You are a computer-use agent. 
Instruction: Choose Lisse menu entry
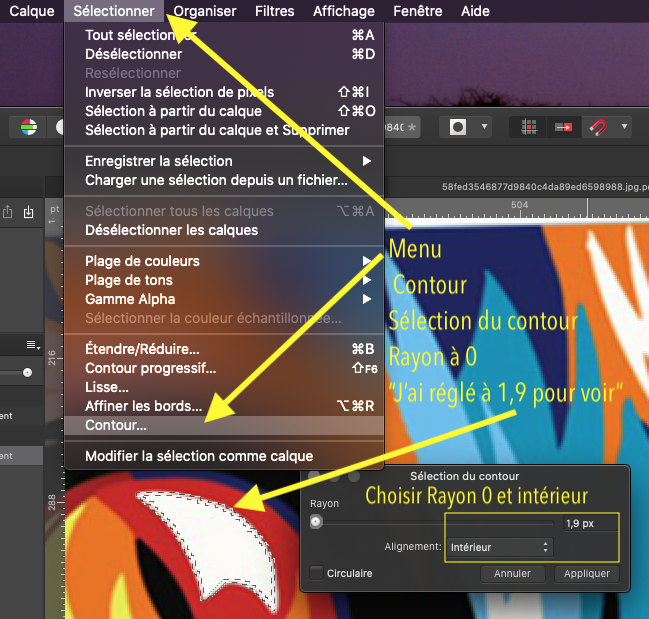point(224,387)
